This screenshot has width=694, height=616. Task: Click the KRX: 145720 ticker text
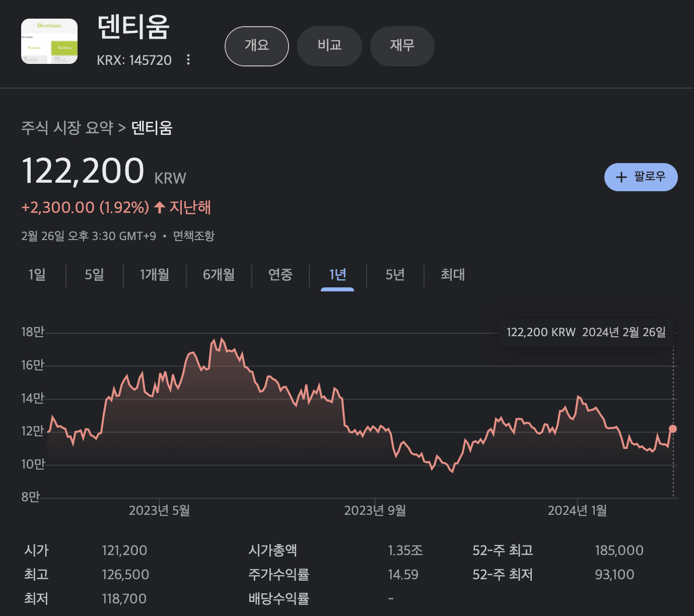click(x=134, y=60)
